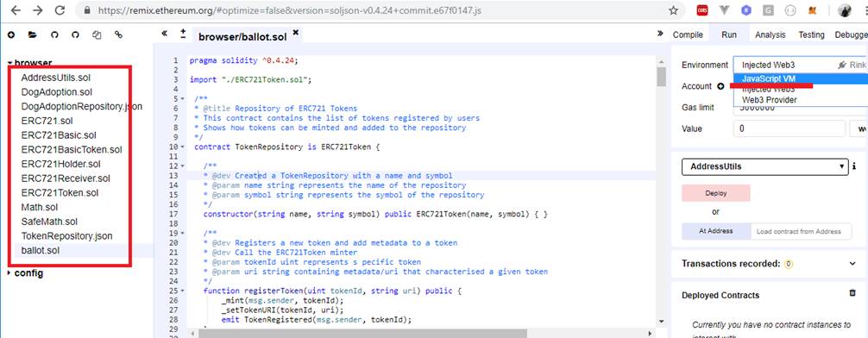
Task: Open the AddressUtils contract dropdown
Action: [765, 166]
